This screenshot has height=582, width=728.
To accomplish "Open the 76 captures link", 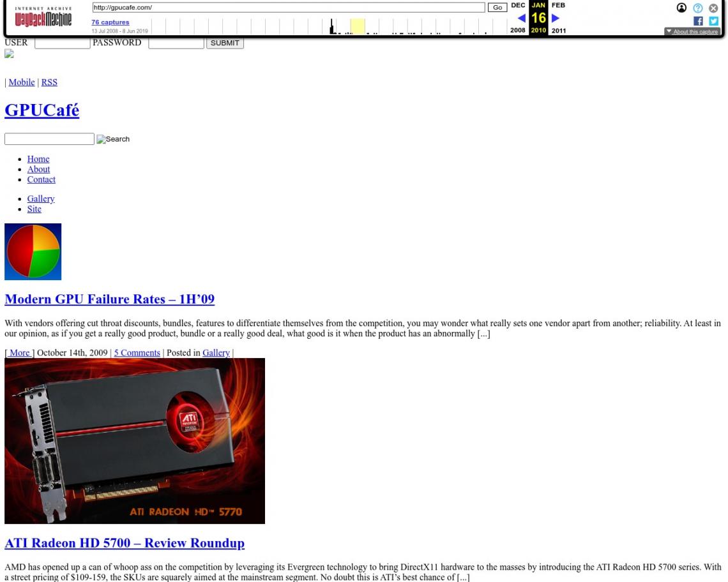I will (x=110, y=22).
